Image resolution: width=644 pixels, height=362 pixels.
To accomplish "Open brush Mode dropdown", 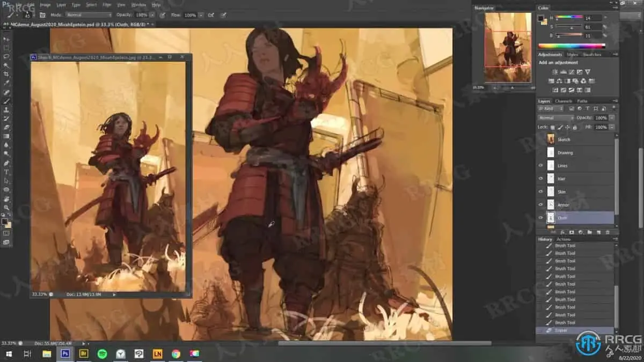I will 89,15.
